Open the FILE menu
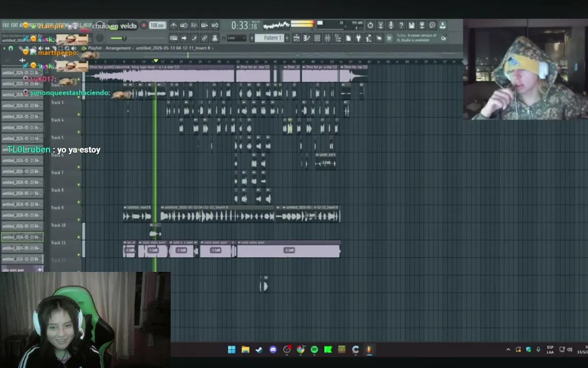Viewport: 588px width, 368px height. (x=6, y=25)
